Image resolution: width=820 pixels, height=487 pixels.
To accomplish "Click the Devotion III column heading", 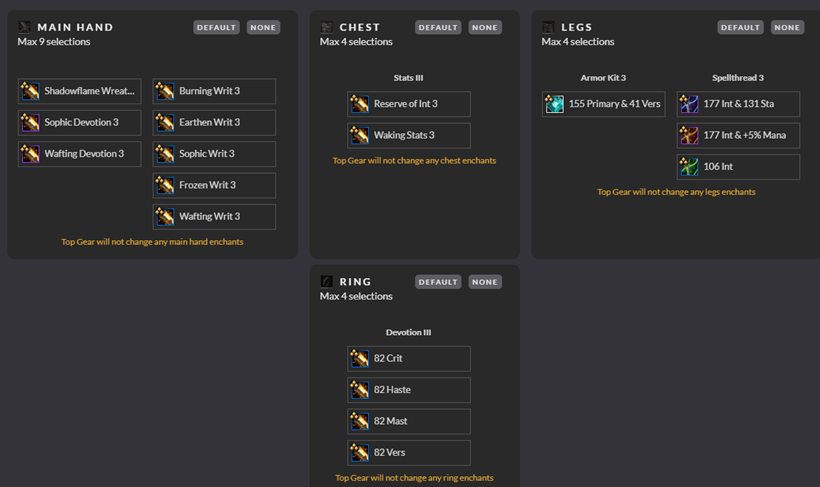I will pos(408,332).
